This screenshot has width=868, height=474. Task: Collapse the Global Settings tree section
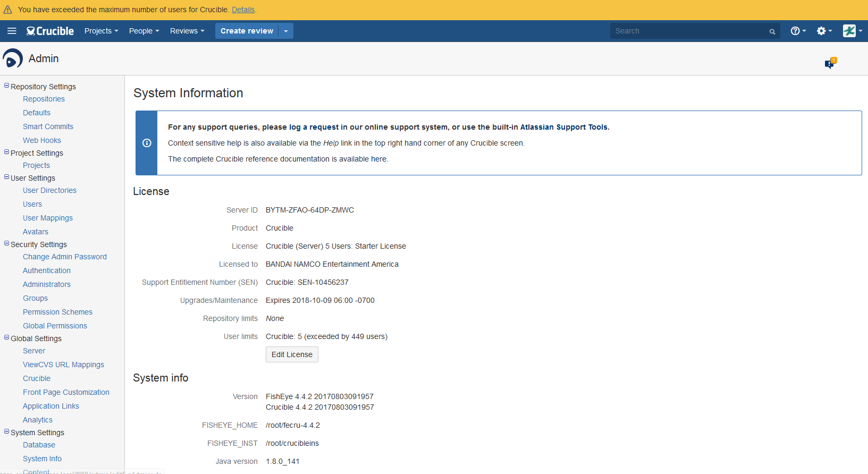pos(7,337)
